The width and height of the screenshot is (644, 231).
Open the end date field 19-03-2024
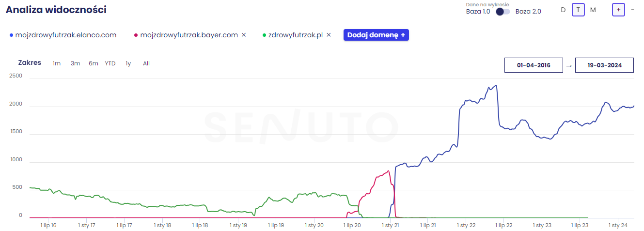coord(604,65)
